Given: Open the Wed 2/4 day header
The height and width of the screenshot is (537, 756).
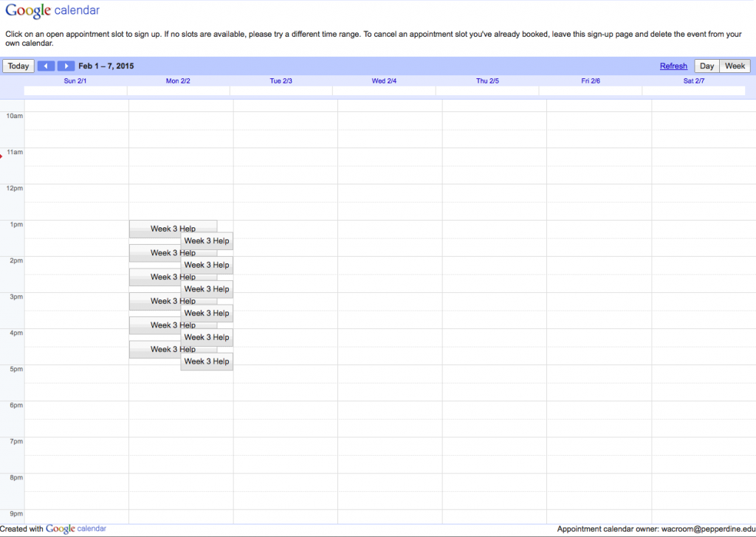Looking at the screenshot, I should click(384, 81).
